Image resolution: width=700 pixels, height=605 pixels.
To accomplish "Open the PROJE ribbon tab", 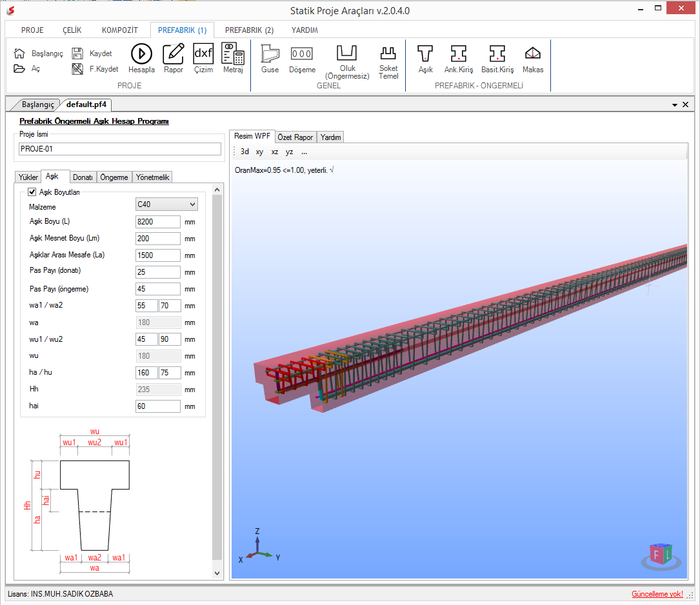I will click(33, 30).
